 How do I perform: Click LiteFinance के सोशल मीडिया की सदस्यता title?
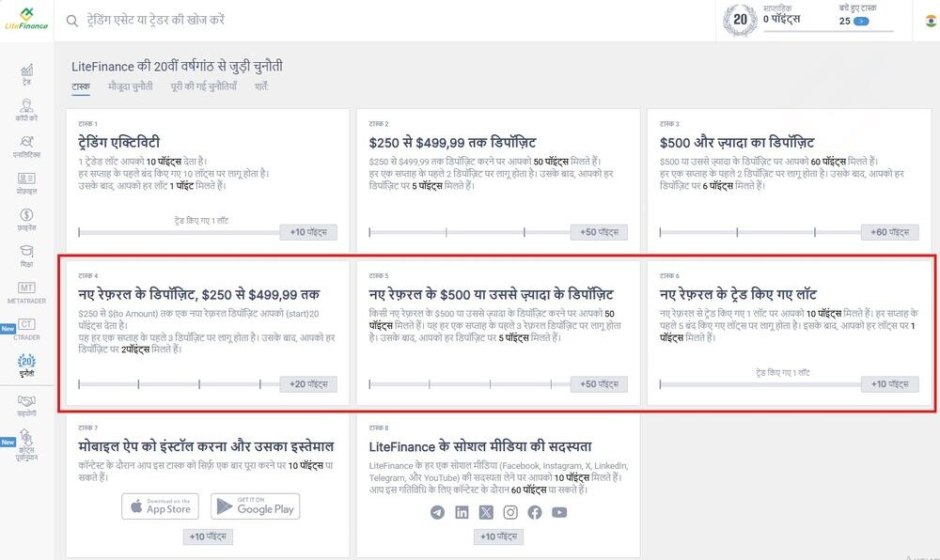tap(480, 447)
